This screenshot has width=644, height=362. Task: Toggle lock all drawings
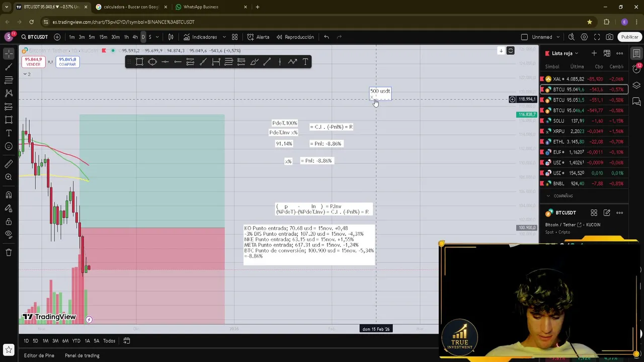tap(9, 221)
